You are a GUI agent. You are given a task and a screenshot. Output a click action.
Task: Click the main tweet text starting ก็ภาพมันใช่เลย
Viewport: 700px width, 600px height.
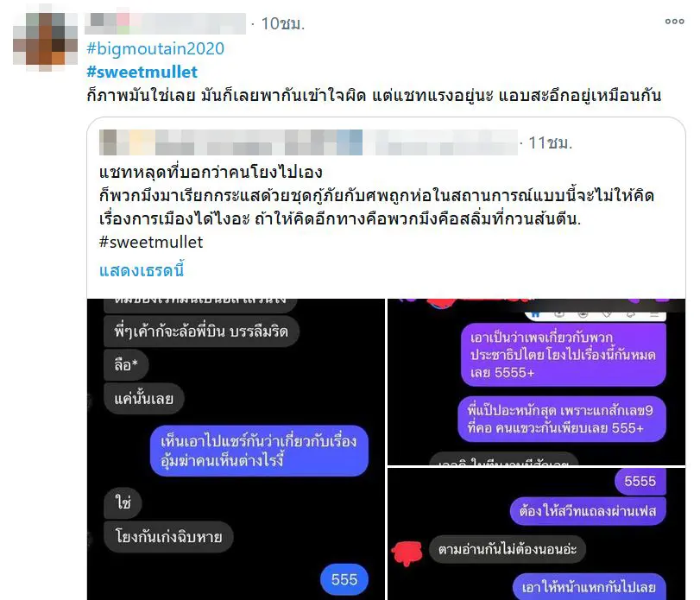[374, 95]
